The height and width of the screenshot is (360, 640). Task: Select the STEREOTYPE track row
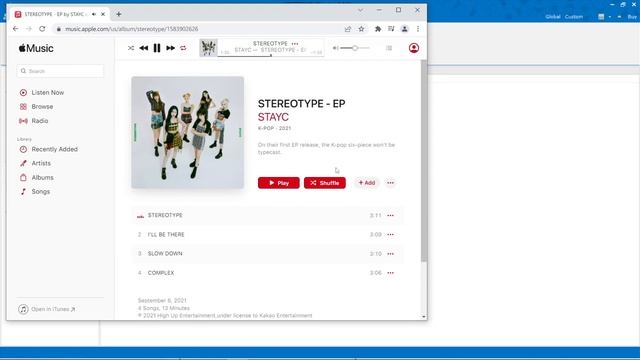(267, 216)
